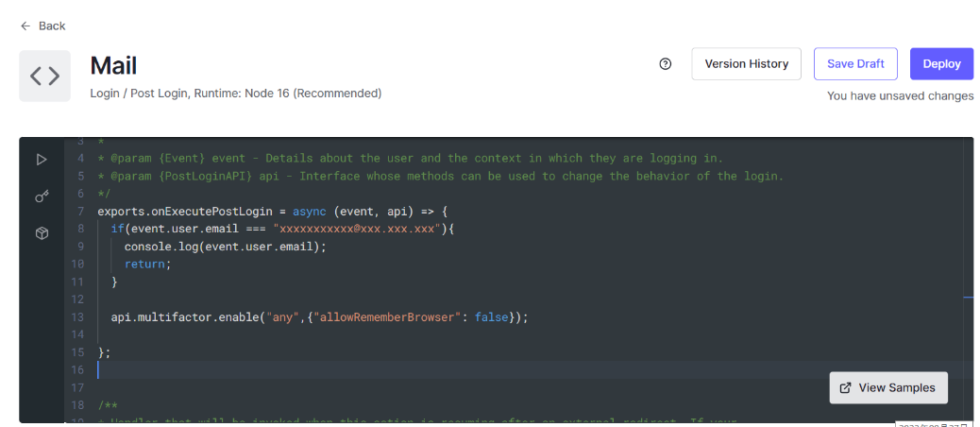Screen dimensions: 980x427
Task: Click the Mail action title
Action: [113, 66]
